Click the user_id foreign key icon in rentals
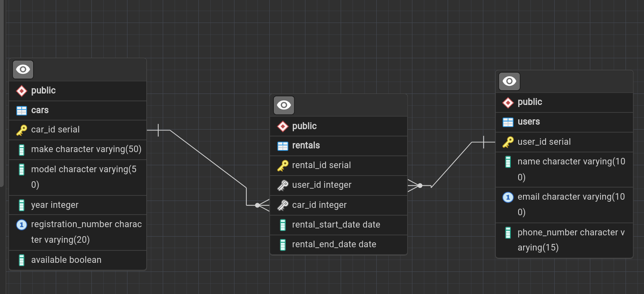Screen dimensions: 644x294 282,185
